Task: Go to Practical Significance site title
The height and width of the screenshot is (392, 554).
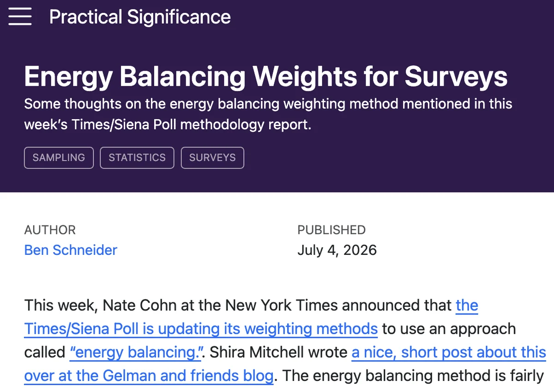Action: click(x=140, y=17)
